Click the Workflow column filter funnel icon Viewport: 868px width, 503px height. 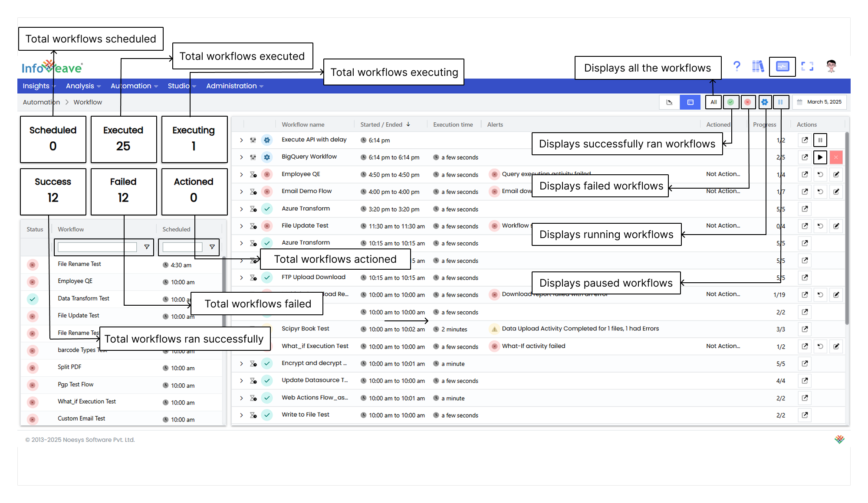click(x=147, y=247)
